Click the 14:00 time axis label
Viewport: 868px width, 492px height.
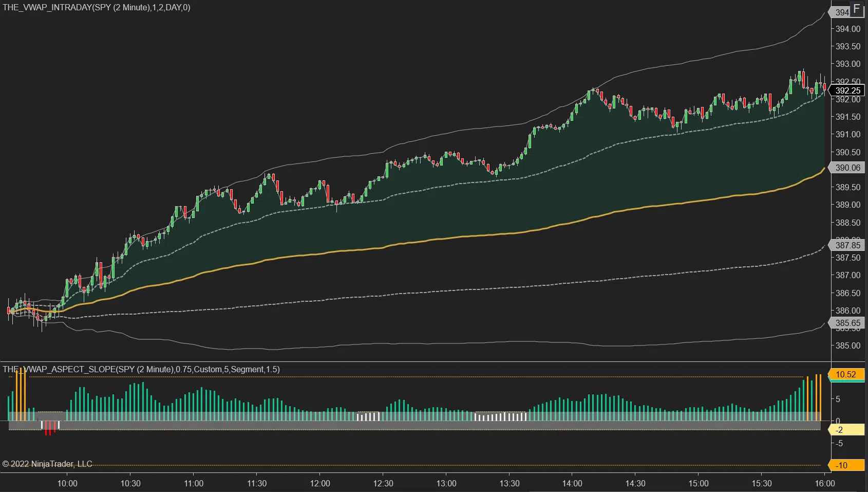[572, 483]
